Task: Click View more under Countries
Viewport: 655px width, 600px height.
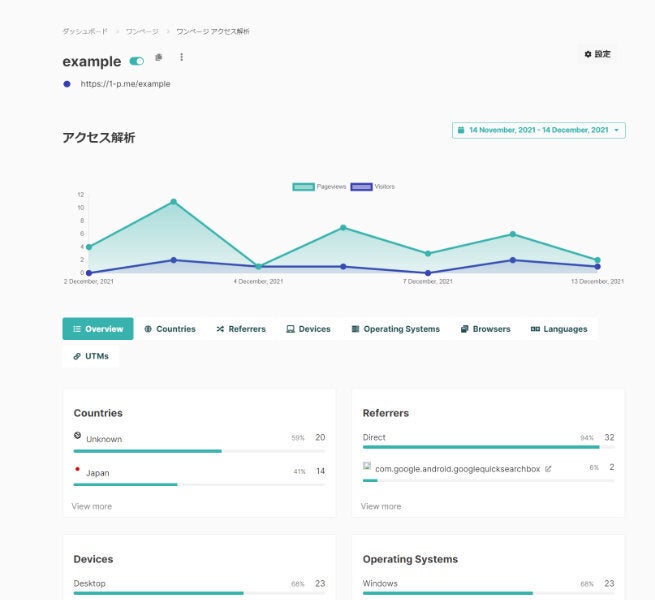Action: pyautogui.click(x=92, y=506)
